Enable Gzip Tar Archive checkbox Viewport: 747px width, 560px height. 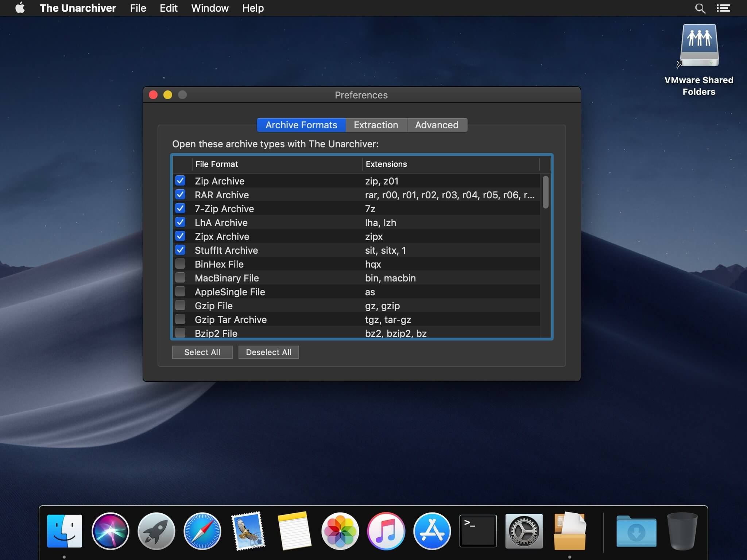180,319
